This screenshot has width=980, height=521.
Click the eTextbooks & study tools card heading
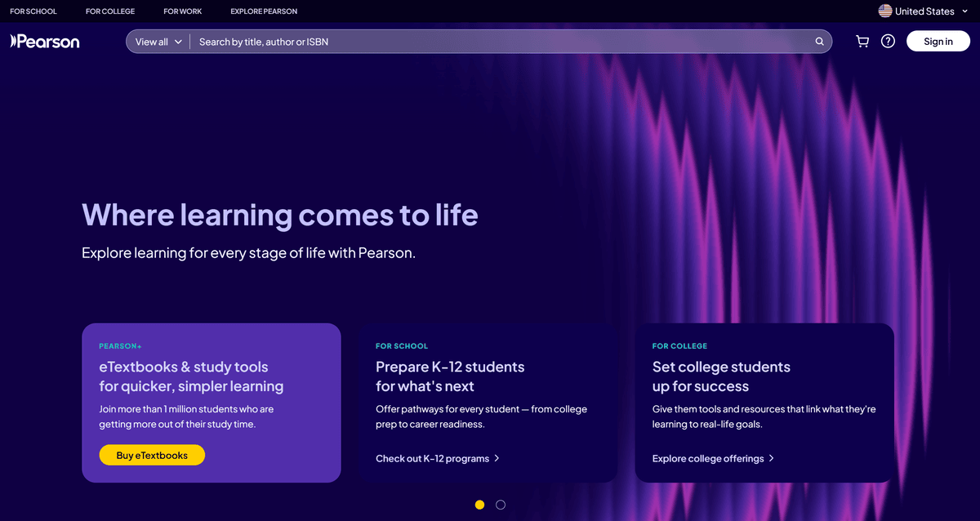pos(191,376)
